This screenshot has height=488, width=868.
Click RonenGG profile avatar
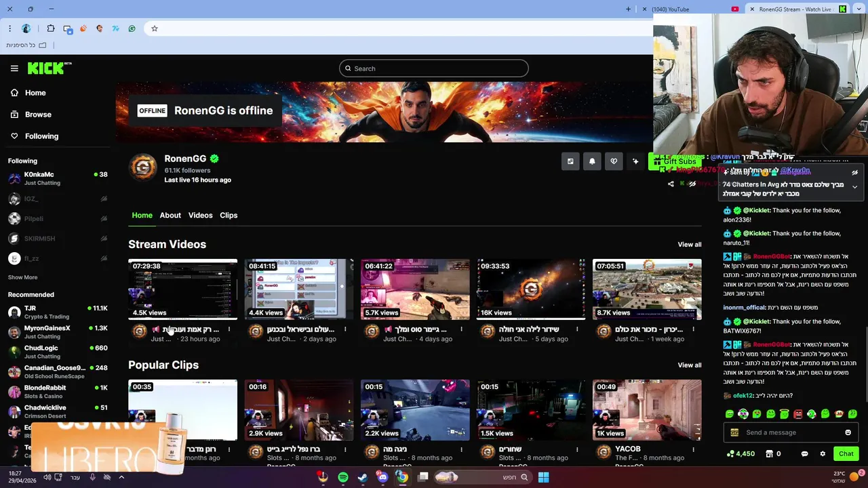143,168
